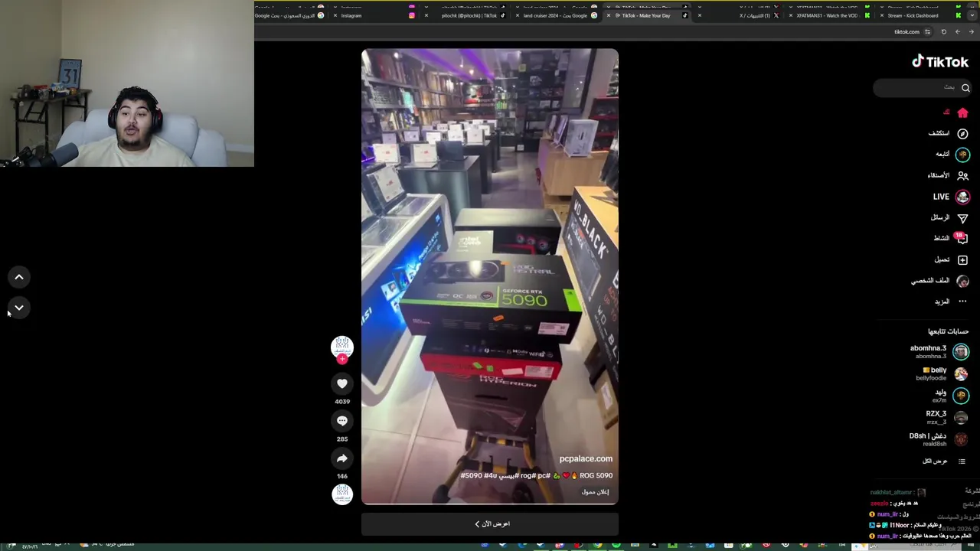
Task: Close the TikTok - Make Your Day tab
Action: click(x=609, y=15)
